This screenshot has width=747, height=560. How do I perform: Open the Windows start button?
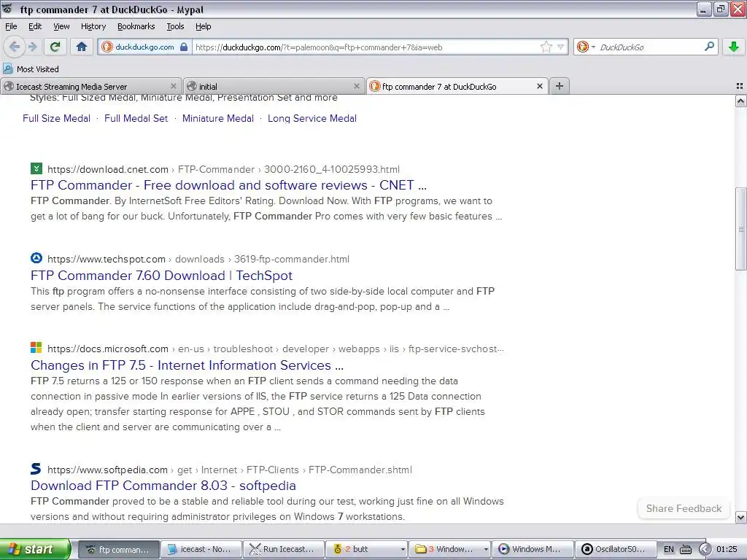(x=35, y=549)
